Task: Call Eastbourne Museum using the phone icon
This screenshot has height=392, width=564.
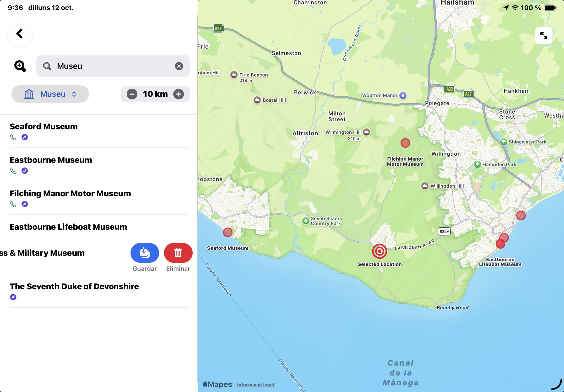Action: click(x=13, y=171)
